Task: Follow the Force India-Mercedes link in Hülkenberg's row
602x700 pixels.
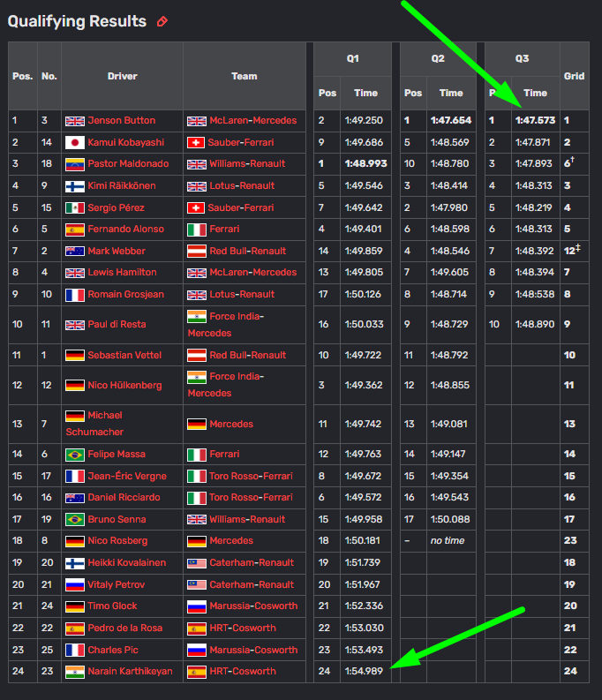Action: click(226, 385)
